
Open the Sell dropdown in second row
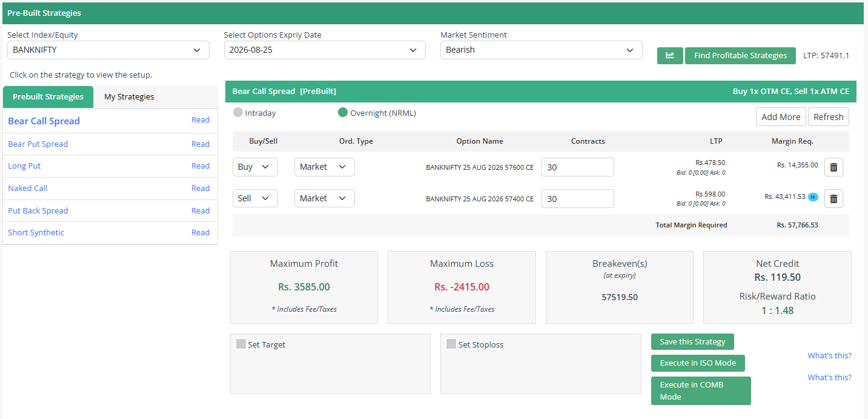pyautogui.click(x=255, y=198)
